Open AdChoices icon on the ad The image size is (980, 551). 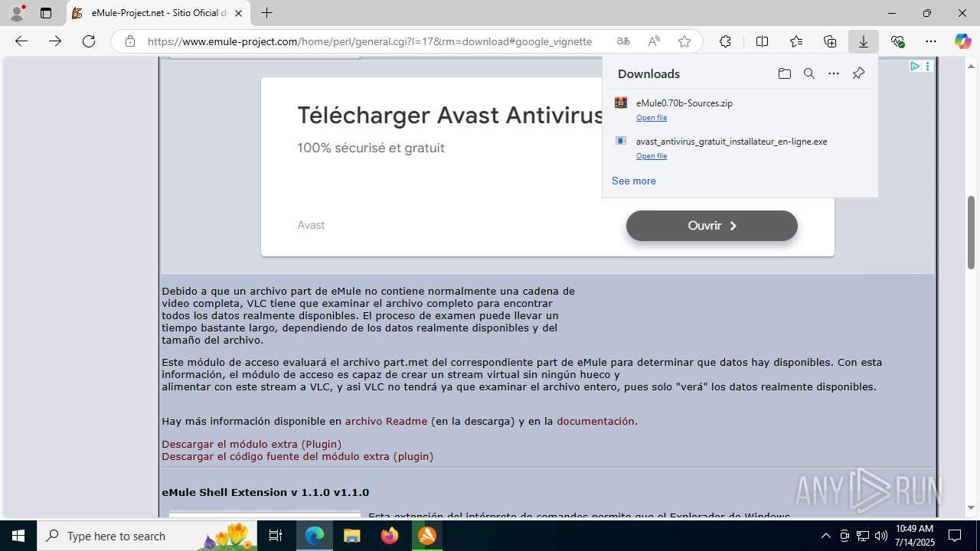915,67
